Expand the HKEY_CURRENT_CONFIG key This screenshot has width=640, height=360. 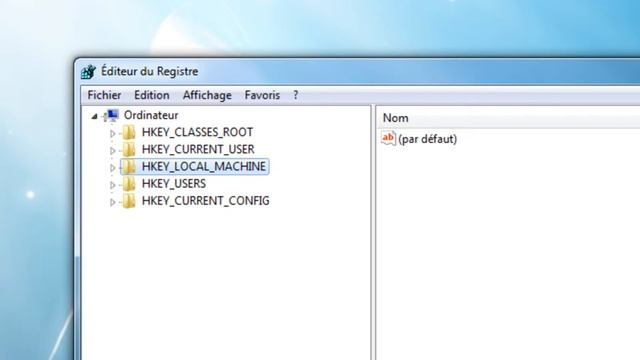coord(113,202)
